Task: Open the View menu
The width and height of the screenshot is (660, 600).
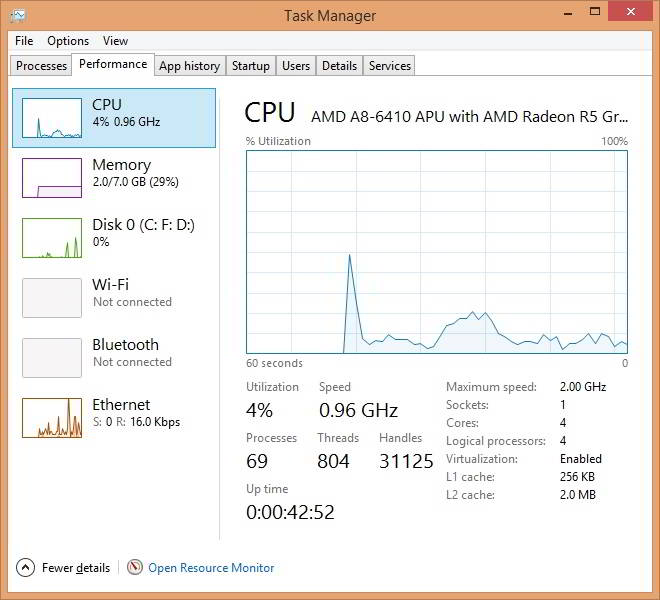Action: tap(115, 41)
